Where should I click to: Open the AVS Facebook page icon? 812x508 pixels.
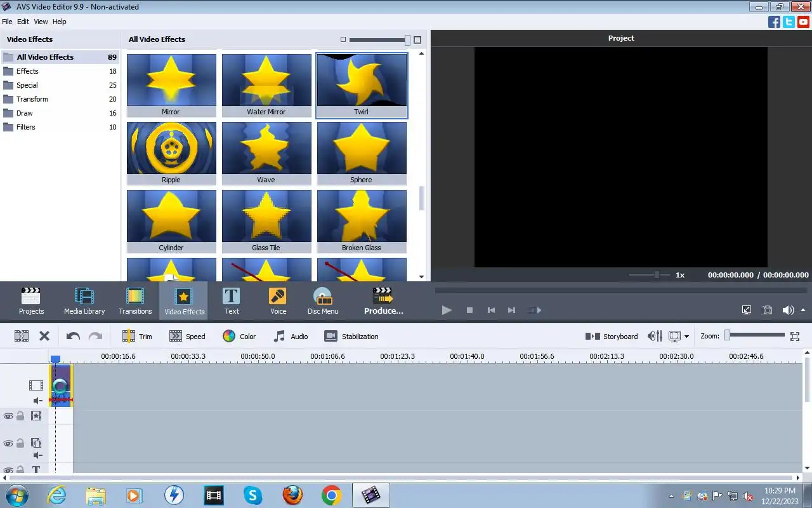pyautogui.click(x=774, y=22)
